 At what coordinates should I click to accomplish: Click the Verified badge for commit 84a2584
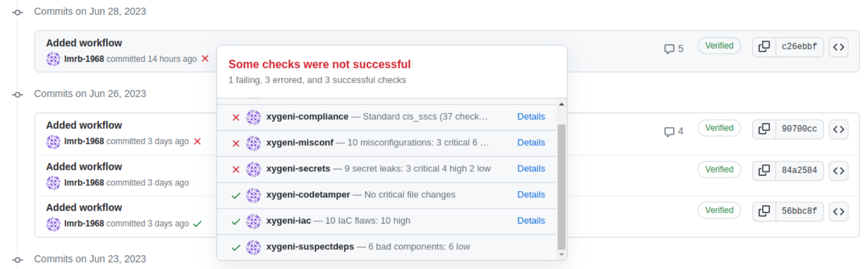(719, 169)
